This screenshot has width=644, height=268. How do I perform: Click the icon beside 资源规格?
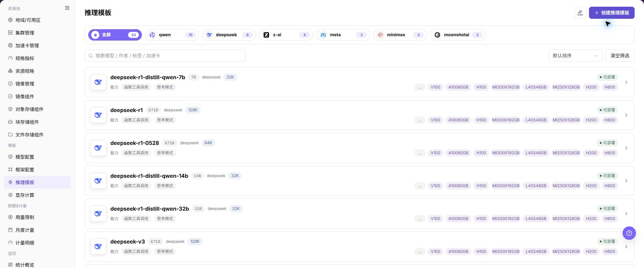[x=10, y=71]
